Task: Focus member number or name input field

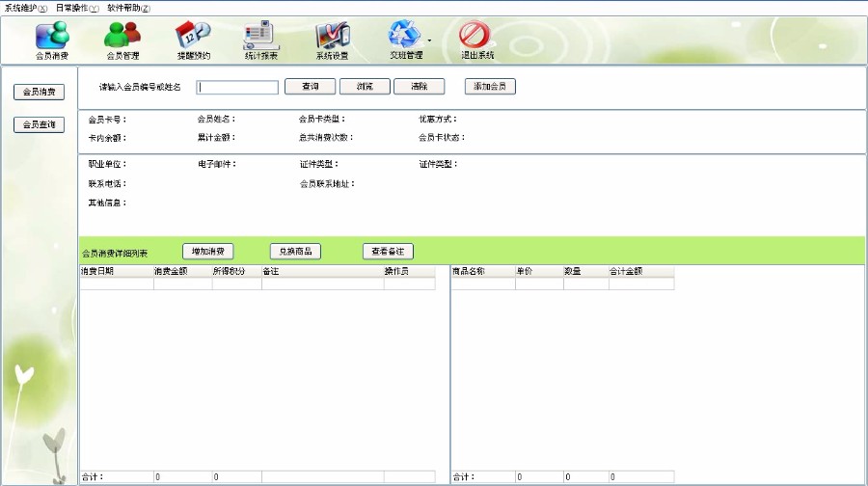Action: click(x=237, y=87)
